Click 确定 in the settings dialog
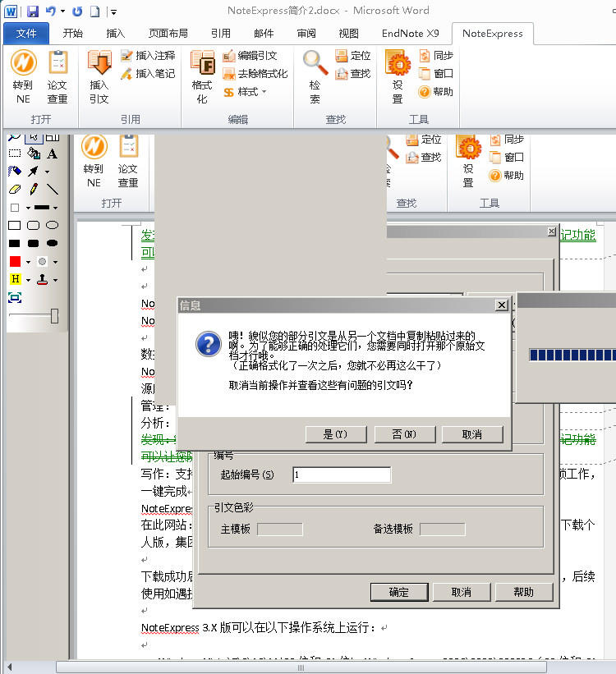 (x=399, y=592)
